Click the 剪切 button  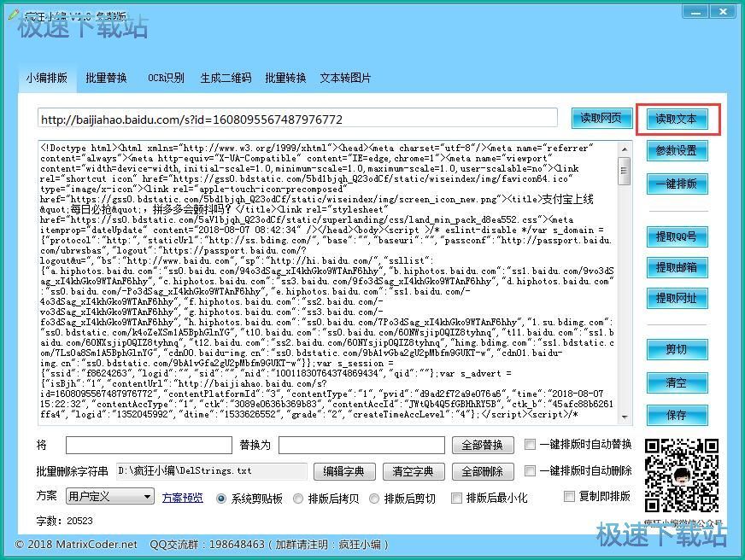[x=677, y=350]
